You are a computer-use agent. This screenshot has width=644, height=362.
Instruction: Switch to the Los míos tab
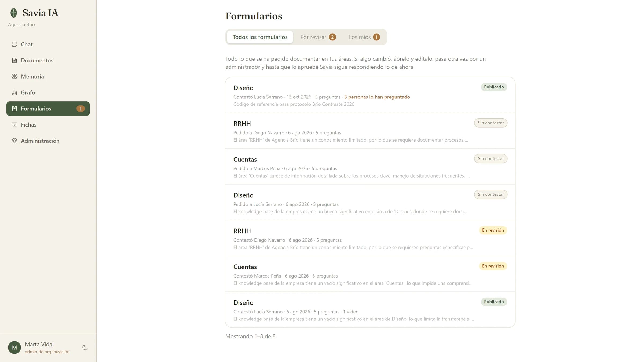(364, 37)
